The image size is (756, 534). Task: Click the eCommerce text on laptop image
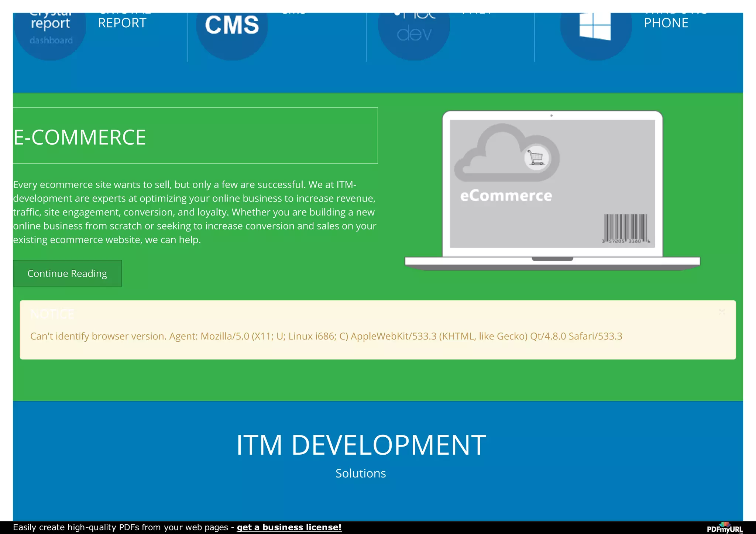(x=506, y=196)
